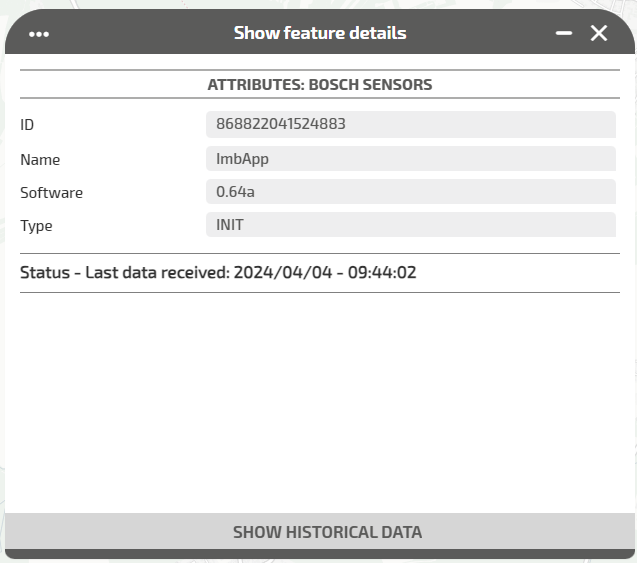Image resolution: width=637 pixels, height=563 pixels.
Task: Click the "Status - Last data received" label
Action: 124,272
